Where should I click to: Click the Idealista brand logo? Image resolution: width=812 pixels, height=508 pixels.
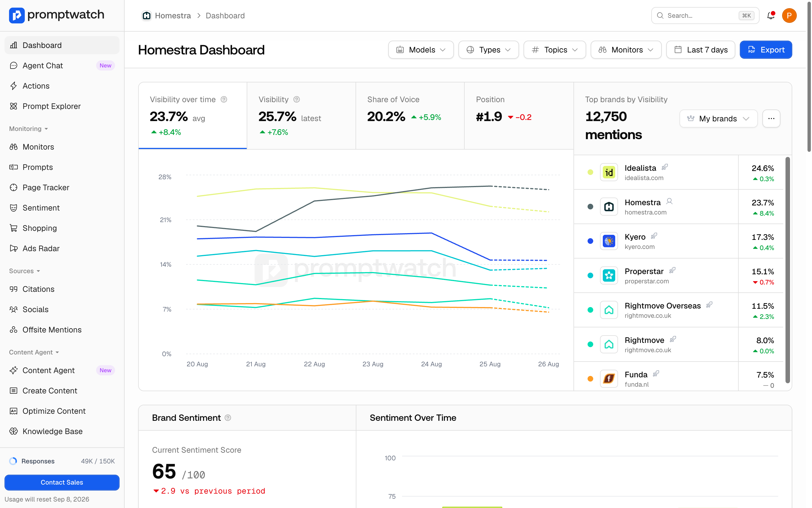pos(609,172)
